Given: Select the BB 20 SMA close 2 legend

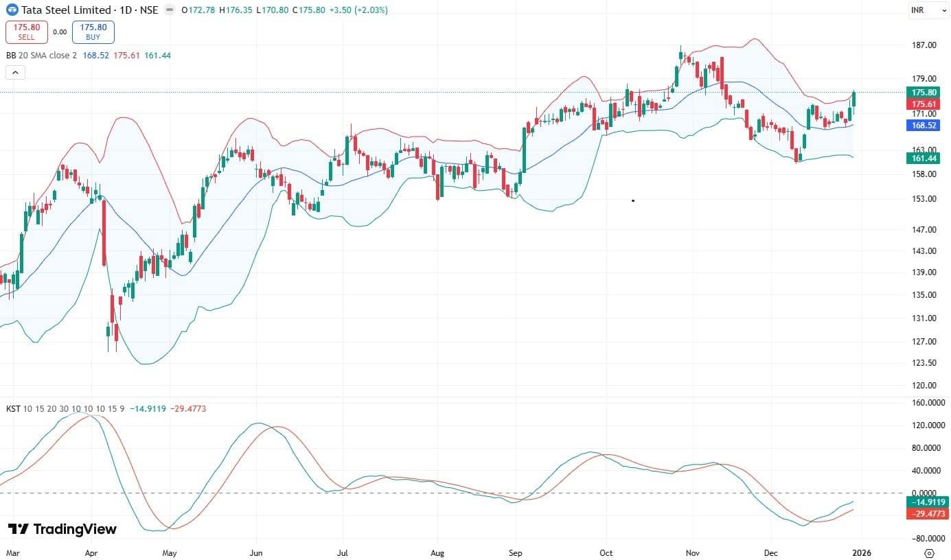Looking at the screenshot, I should [41, 55].
